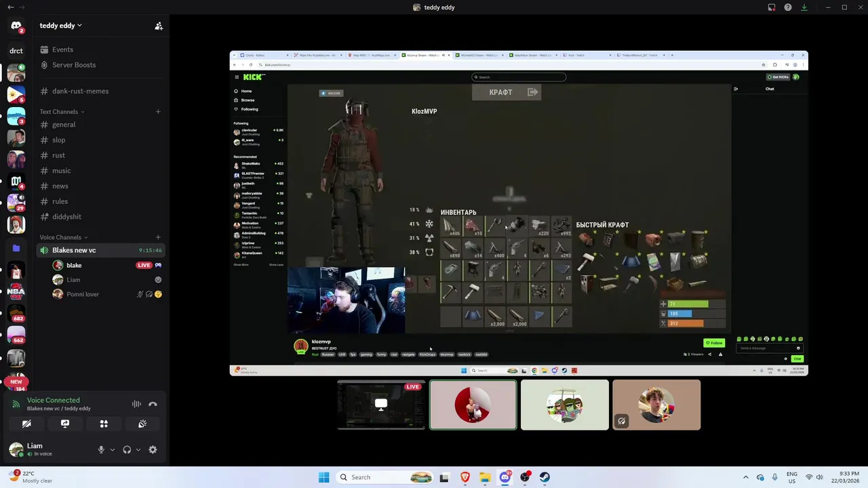
Task: Select blake's red avatar participant tile
Action: coord(473,405)
